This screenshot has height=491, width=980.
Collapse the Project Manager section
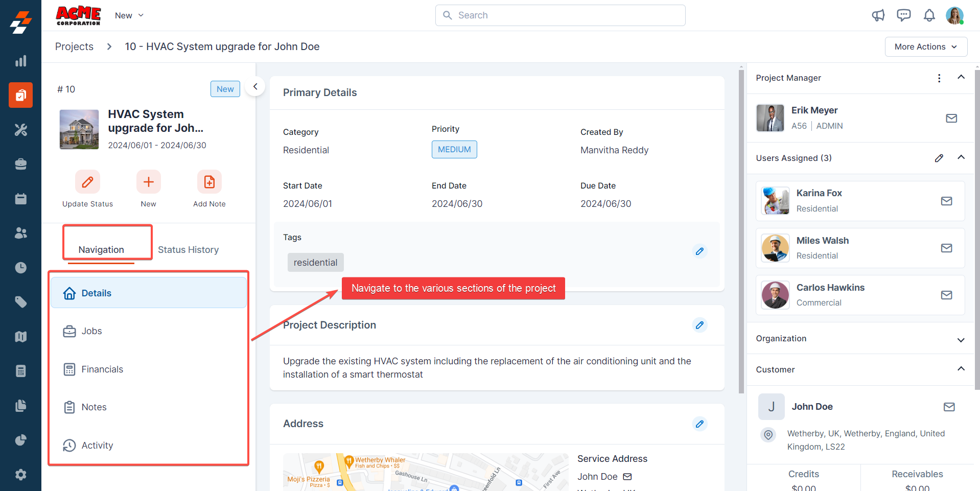click(961, 77)
